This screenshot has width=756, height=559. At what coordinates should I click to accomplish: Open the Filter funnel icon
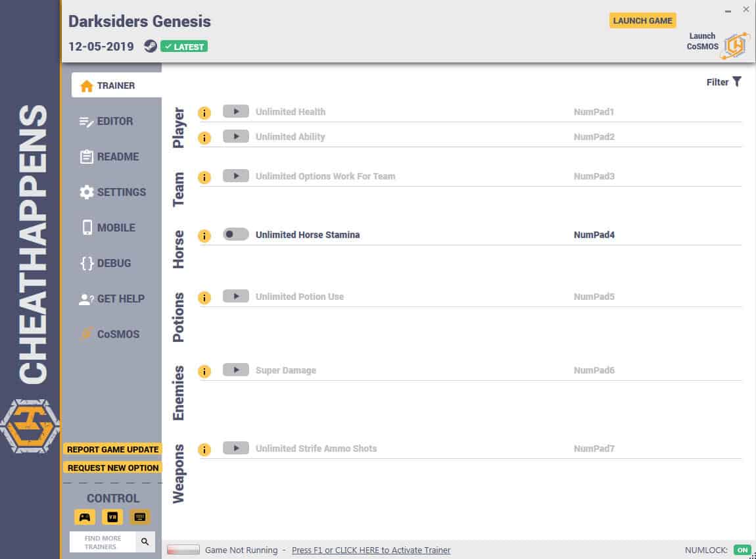pos(737,82)
